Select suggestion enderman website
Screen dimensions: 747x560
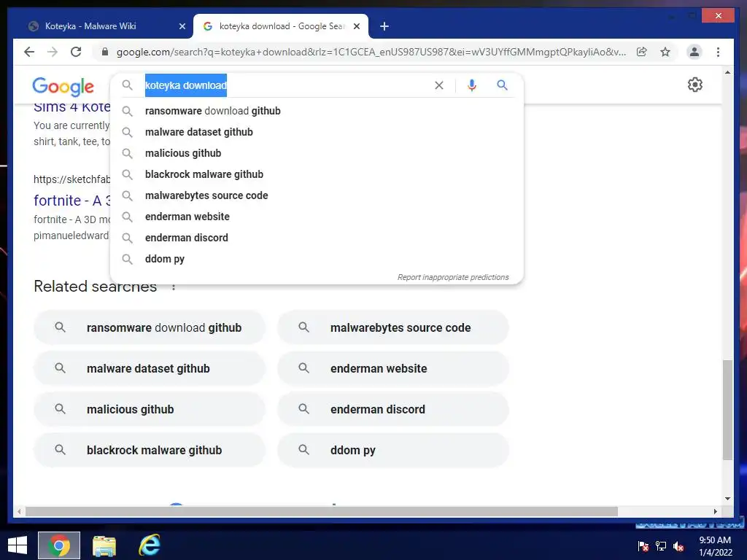[x=317, y=217]
